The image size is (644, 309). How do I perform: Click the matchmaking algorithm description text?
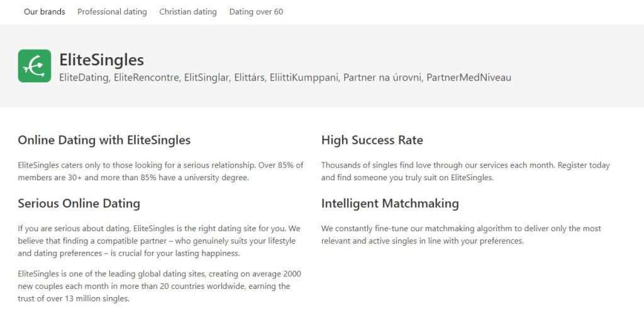461,235
